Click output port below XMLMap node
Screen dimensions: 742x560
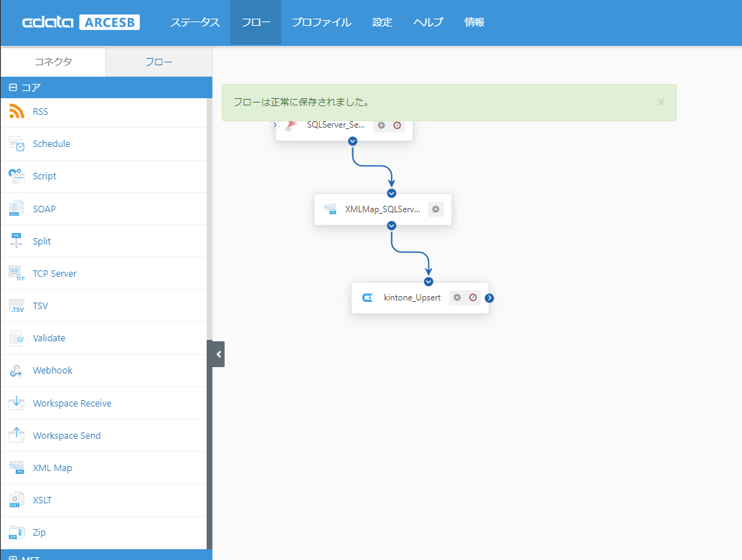point(391,226)
